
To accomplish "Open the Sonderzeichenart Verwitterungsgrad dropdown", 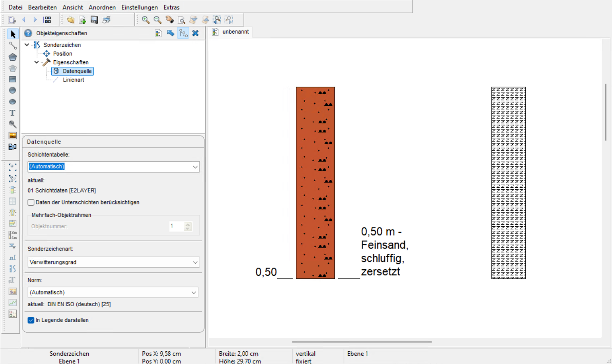I will tap(114, 262).
